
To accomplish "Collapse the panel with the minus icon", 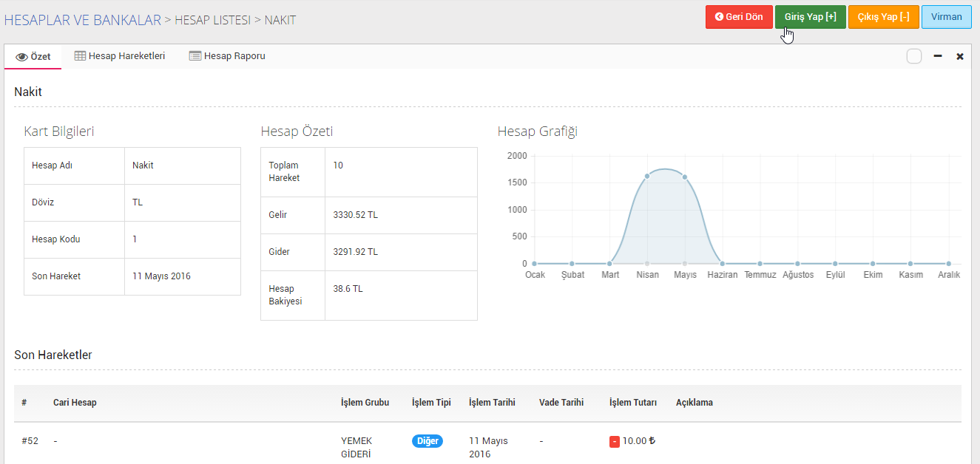I will (x=938, y=56).
